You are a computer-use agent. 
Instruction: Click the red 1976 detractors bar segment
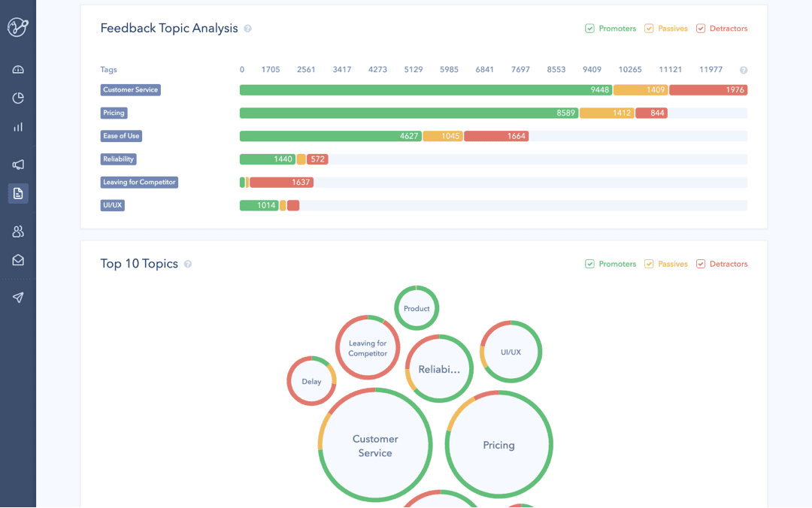click(x=708, y=90)
